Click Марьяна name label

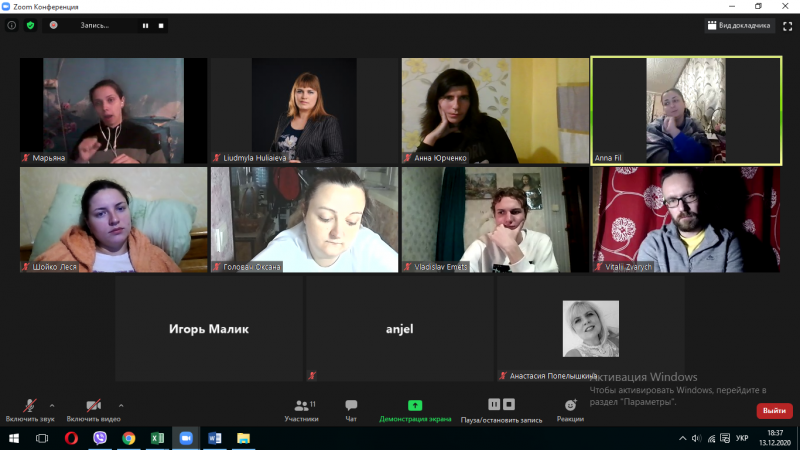[x=48, y=158]
